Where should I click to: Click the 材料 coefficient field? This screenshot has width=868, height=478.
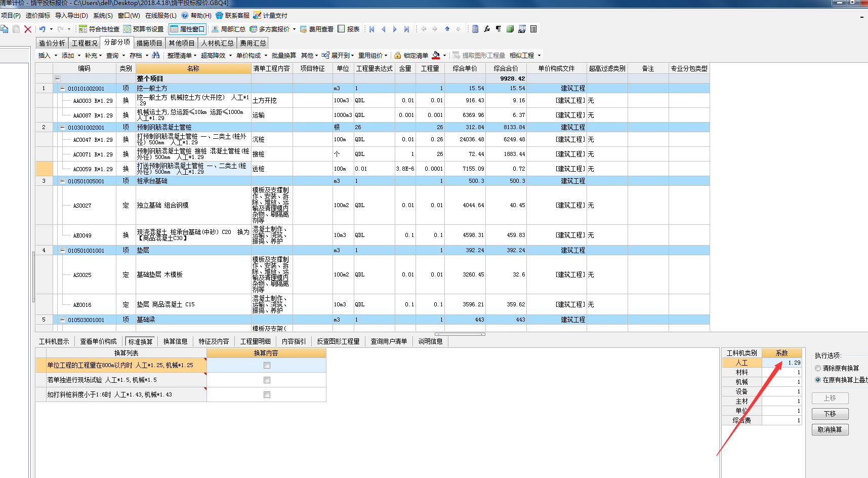click(782, 372)
